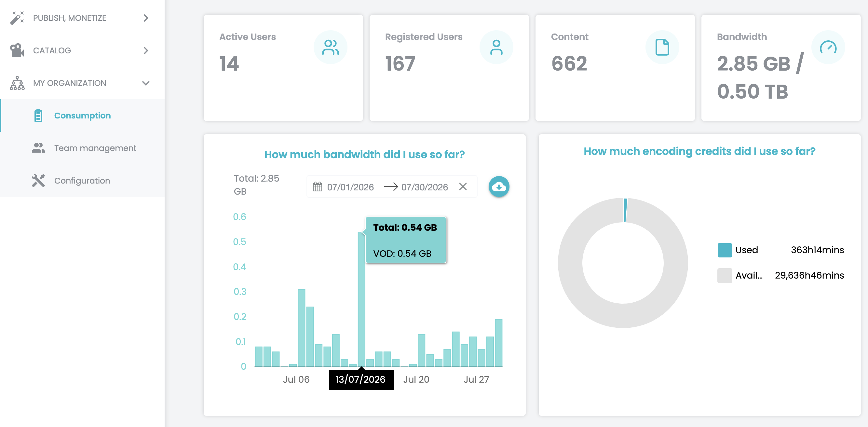
Task: Click the Active Users people icon
Action: tap(330, 47)
